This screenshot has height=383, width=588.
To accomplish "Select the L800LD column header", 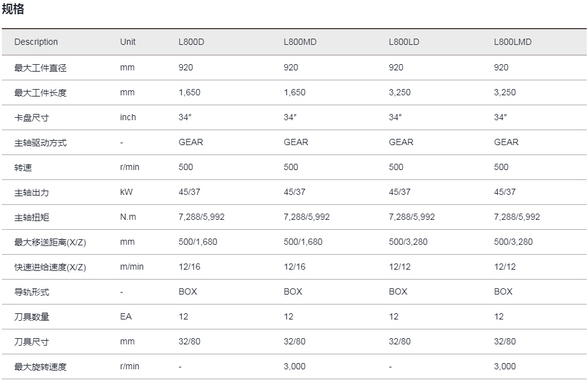I will click(404, 42).
